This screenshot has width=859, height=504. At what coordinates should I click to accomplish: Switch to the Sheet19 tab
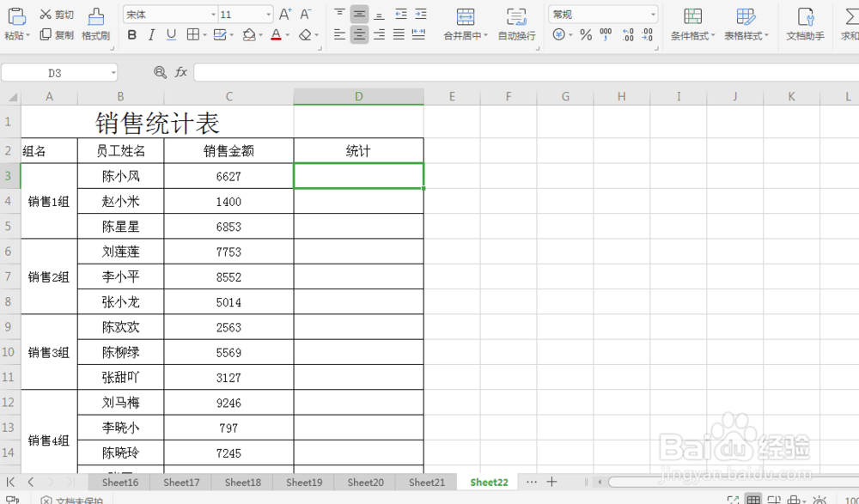point(303,482)
